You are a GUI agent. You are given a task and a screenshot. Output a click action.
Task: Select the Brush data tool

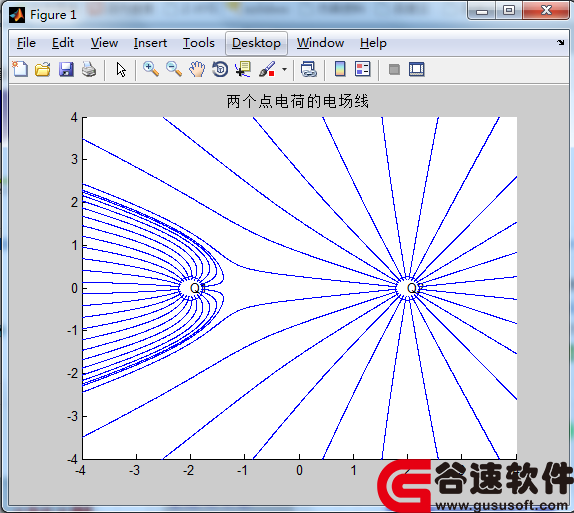(267, 69)
